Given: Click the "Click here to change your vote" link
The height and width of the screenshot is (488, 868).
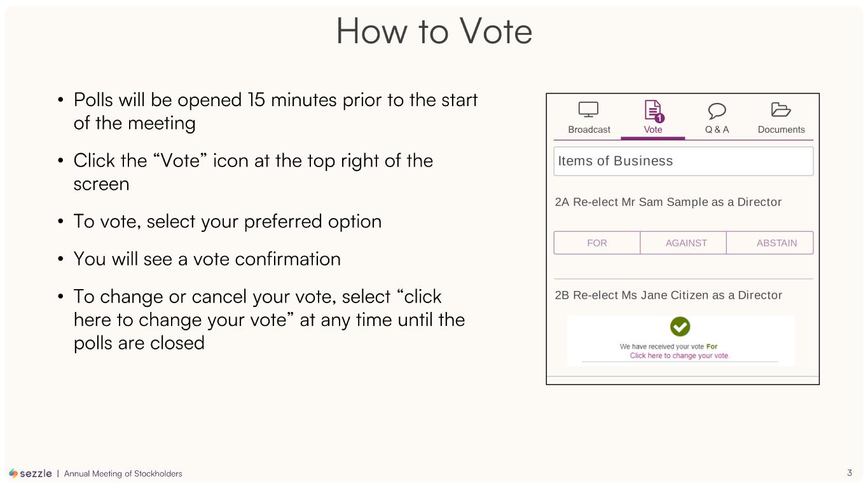Looking at the screenshot, I should (x=679, y=356).
